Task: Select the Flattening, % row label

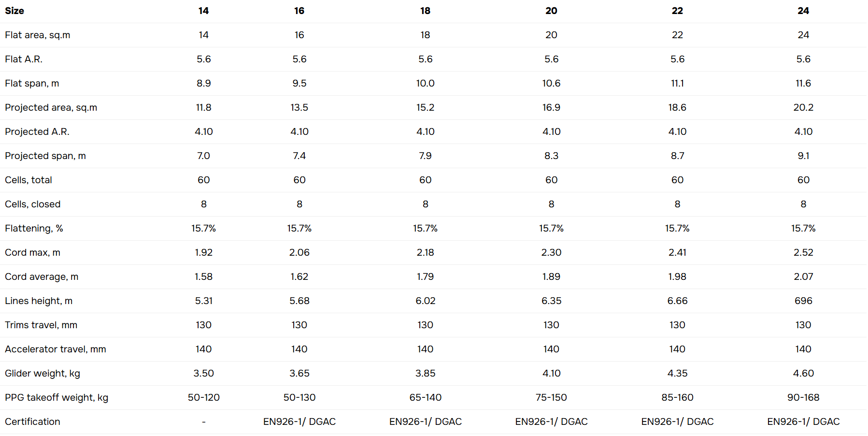Action: (x=34, y=228)
